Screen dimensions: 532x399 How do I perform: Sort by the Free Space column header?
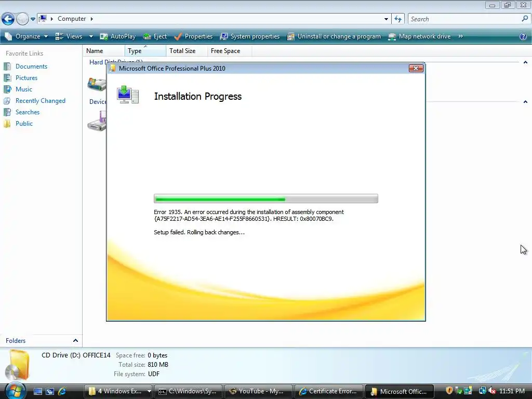coord(229,51)
